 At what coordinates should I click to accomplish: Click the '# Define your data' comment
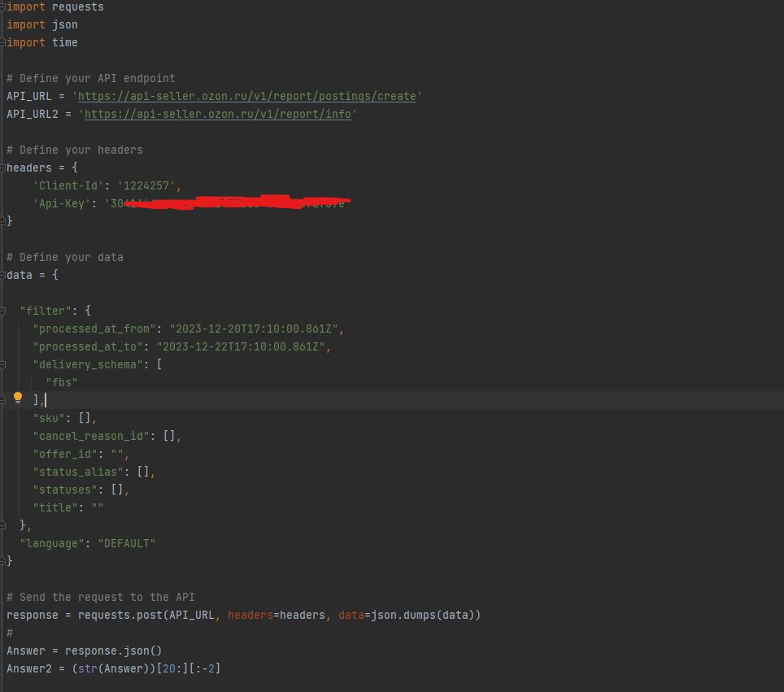click(x=65, y=258)
